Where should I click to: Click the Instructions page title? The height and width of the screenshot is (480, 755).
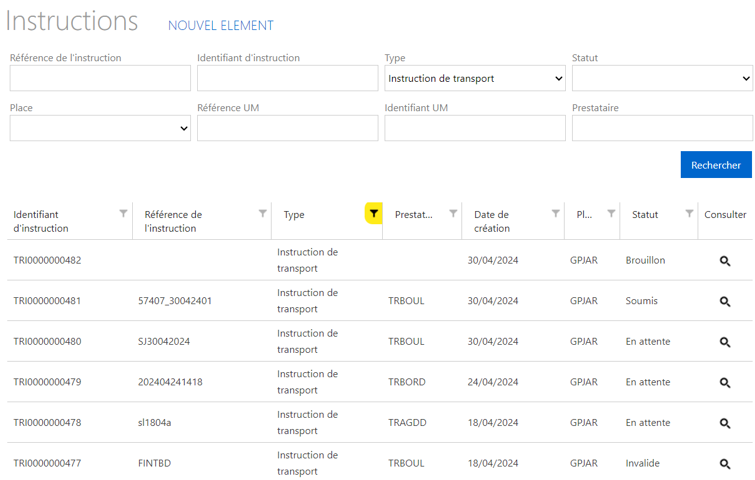point(72,21)
